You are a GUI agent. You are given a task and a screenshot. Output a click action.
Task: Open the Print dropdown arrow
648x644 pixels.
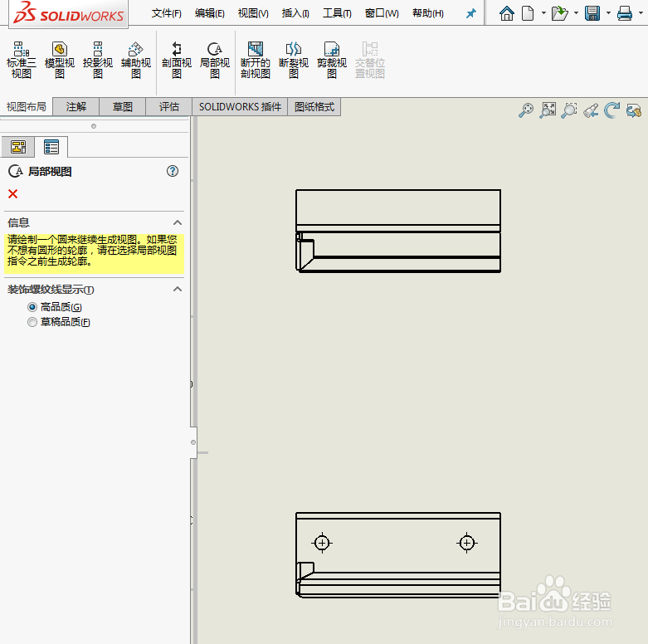641,13
